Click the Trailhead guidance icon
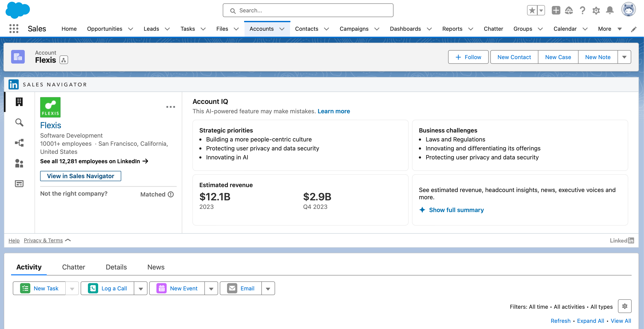Viewport: 644px width, 329px height. tap(569, 10)
